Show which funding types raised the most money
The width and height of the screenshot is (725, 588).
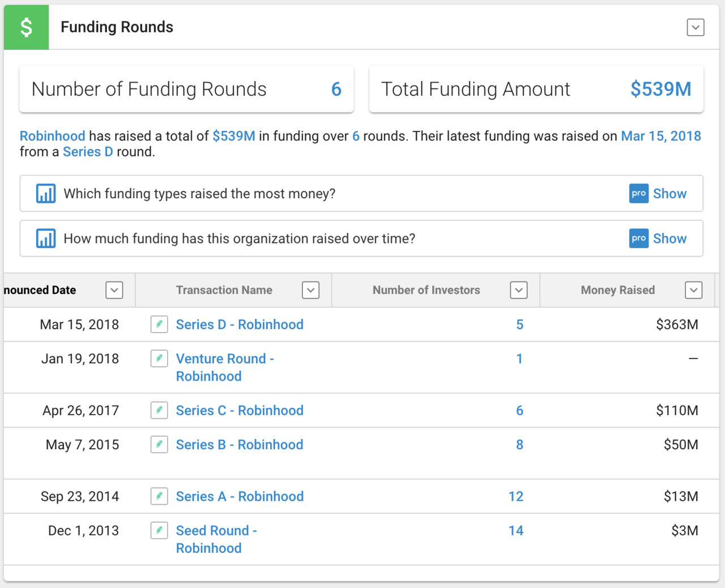point(669,194)
